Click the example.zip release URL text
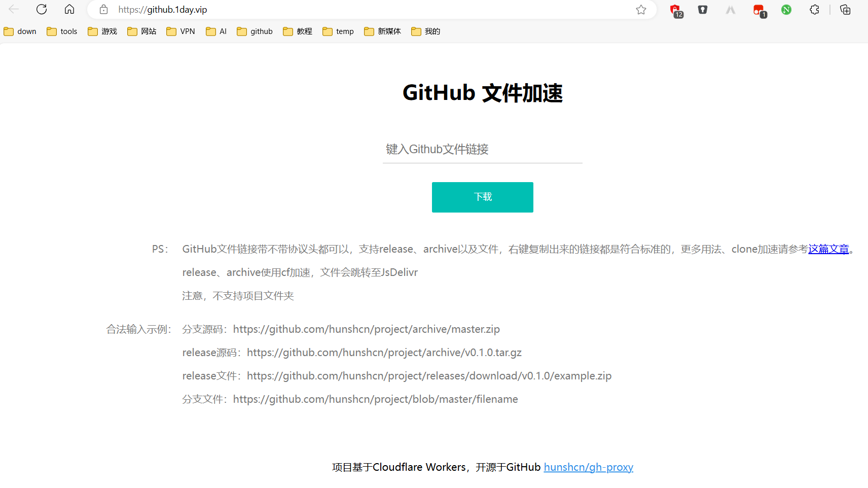The height and width of the screenshot is (488, 868). click(x=429, y=376)
